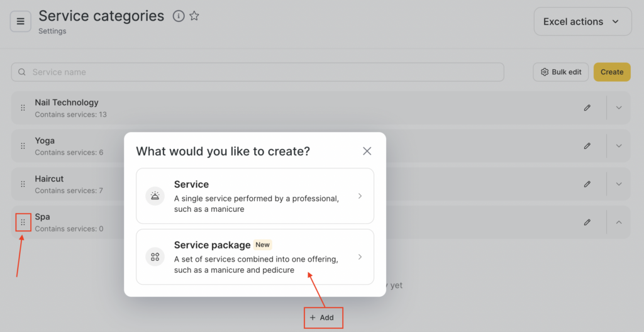644x332 pixels.
Task: Click the Bulk edit button
Action: pos(561,72)
